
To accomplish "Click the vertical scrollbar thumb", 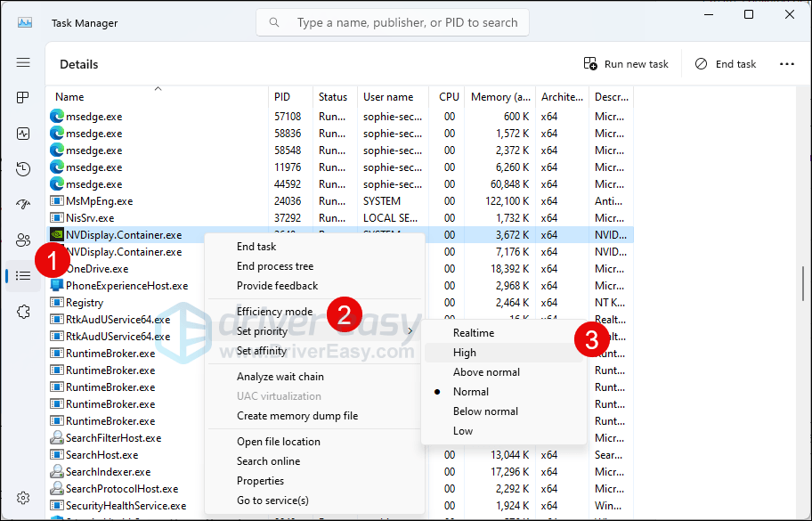I will point(805,283).
